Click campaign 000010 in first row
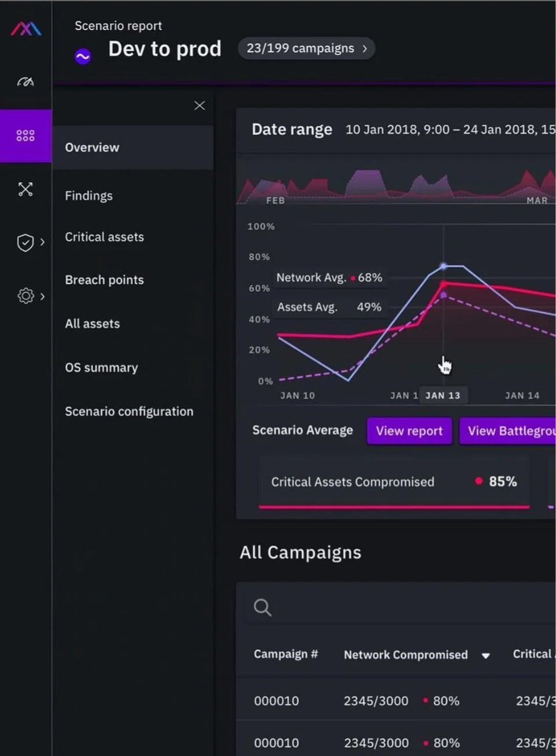The height and width of the screenshot is (756, 556). tap(276, 701)
